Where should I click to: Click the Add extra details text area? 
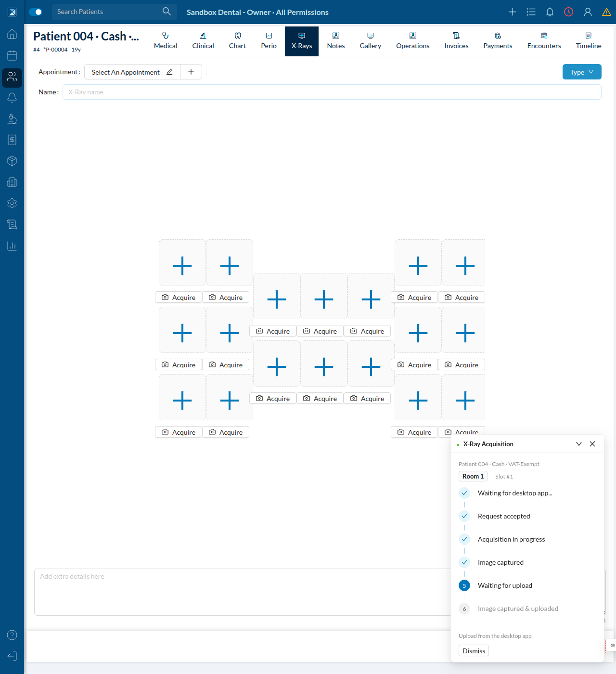tap(243, 592)
